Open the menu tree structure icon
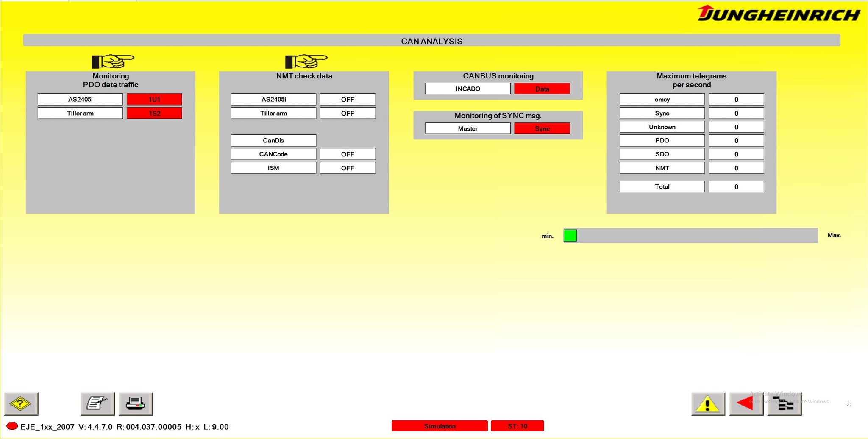Screen dimensions: 868x439 (784, 404)
